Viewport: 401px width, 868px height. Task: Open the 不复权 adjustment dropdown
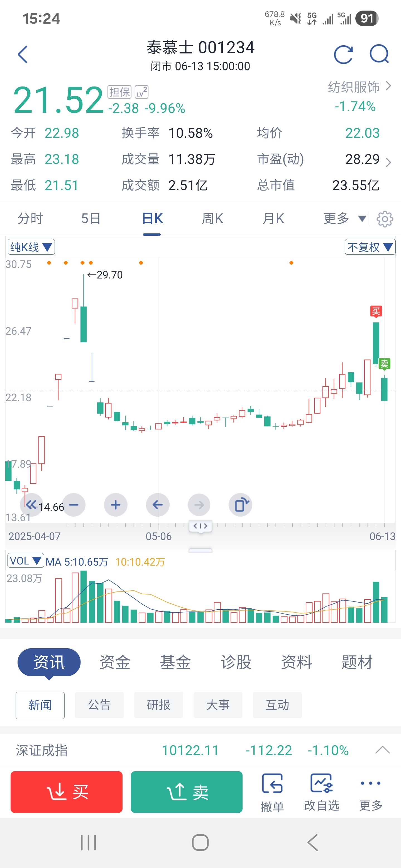(370, 247)
